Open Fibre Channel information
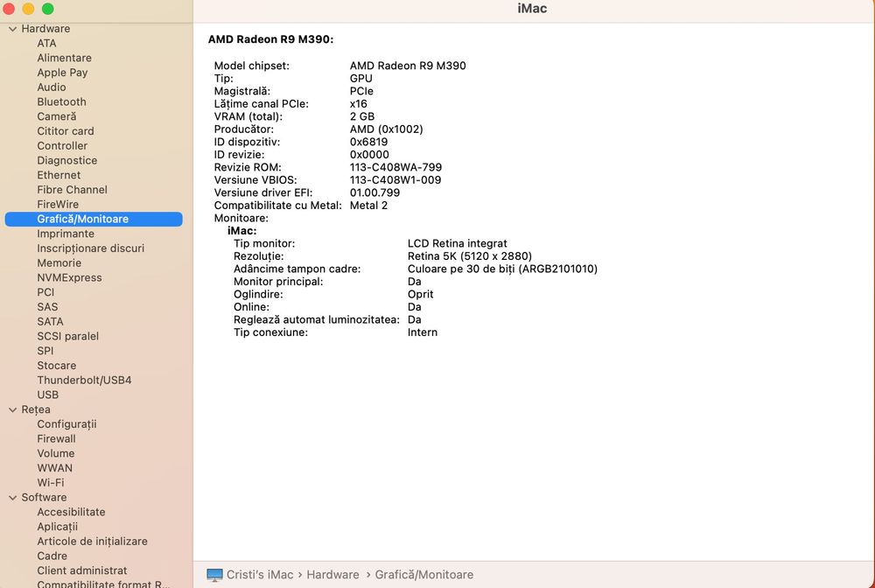 (72, 190)
